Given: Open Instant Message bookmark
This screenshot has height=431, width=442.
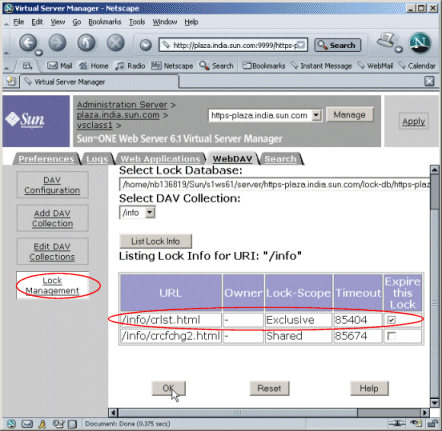Looking at the screenshot, I should pyautogui.click(x=321, y=66).
